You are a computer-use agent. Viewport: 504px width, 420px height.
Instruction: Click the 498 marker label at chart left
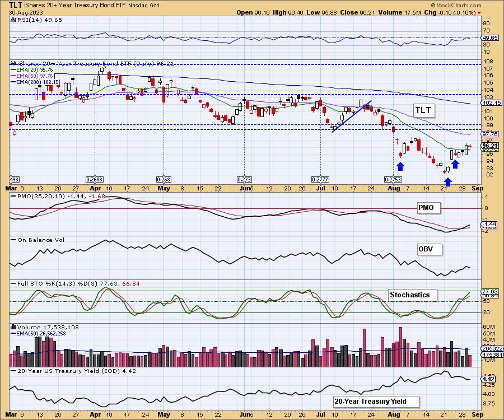pyautogui.click(x=13, y=179)
